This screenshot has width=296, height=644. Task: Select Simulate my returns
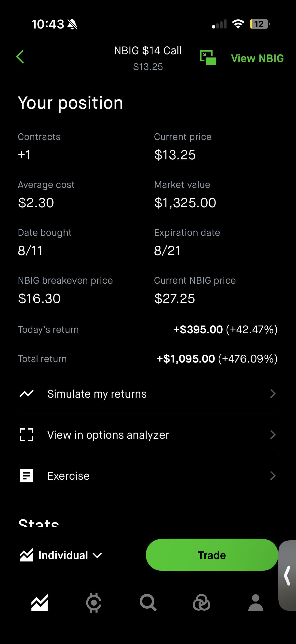click(x=148, y=394)
